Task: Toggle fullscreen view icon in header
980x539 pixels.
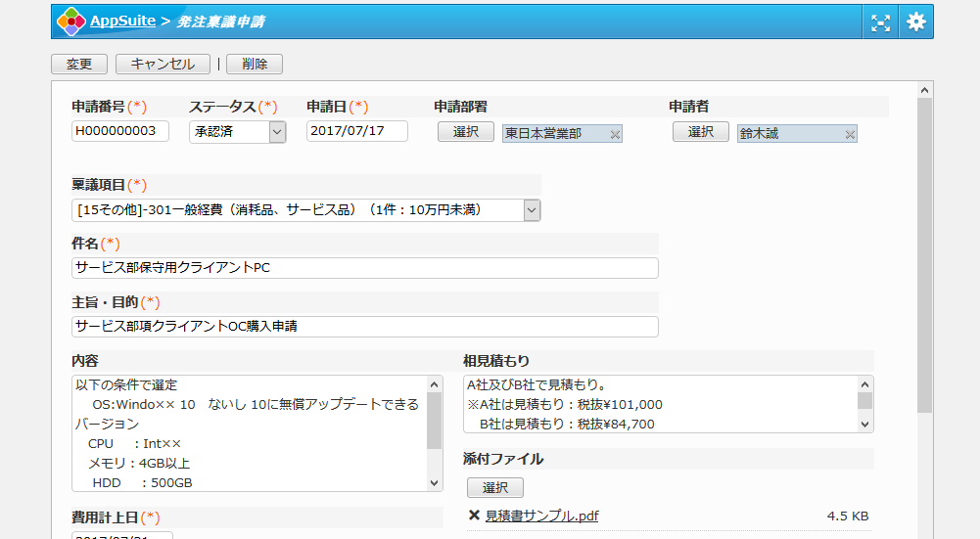Action: coord(881,22)
